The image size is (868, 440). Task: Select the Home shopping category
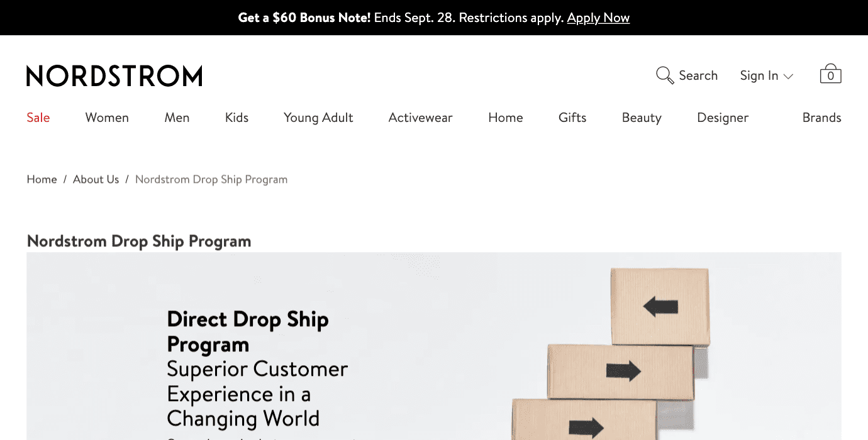click(x=505, y=118)
